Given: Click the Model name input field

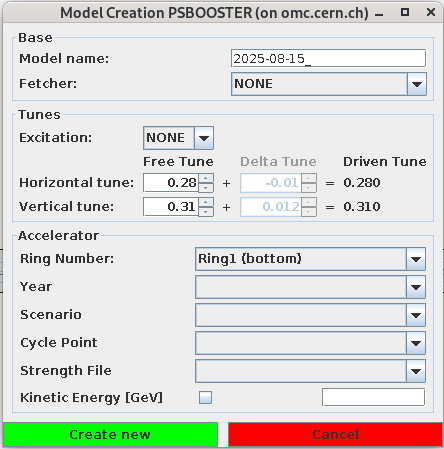Looking at the screenshot, I should point(328,59).
